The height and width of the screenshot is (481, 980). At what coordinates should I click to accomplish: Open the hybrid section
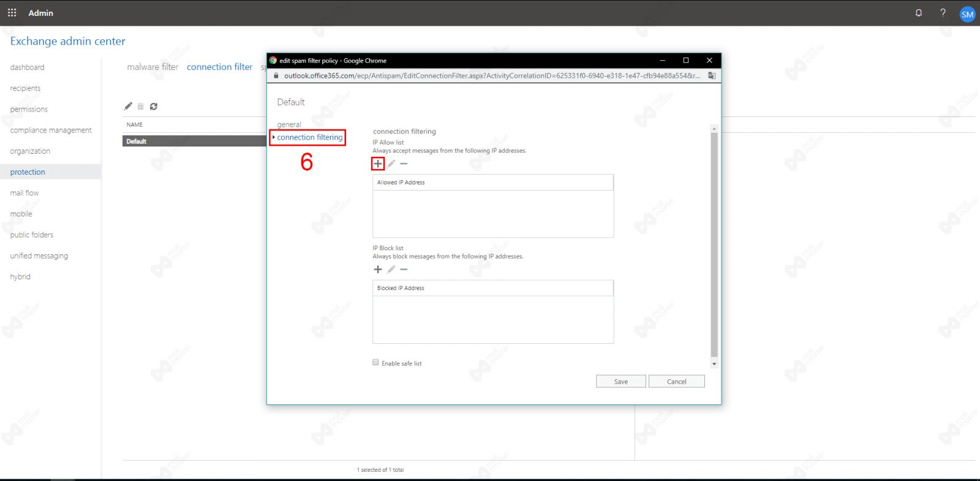[20, 277]
